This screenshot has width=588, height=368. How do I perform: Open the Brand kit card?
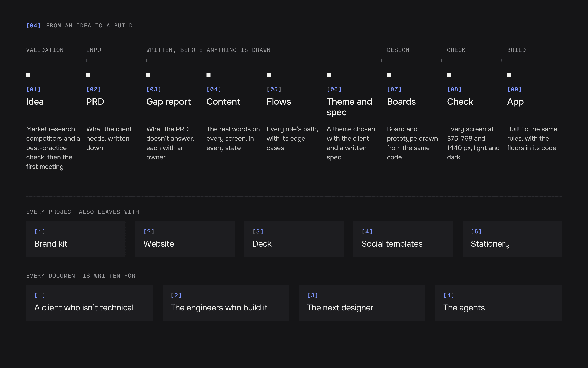[76, 239]
